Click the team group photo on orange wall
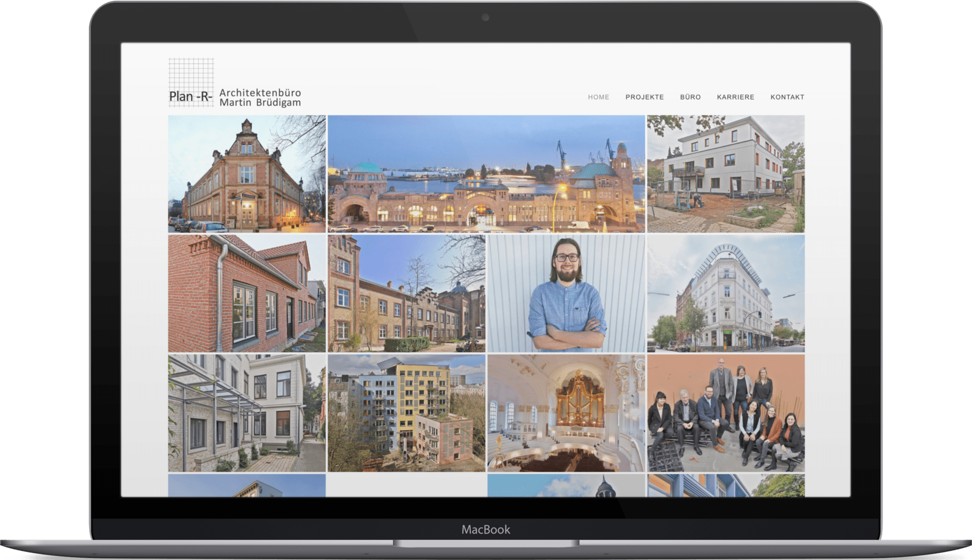This screenshot has height=560, width=972. tap(725, 413)
